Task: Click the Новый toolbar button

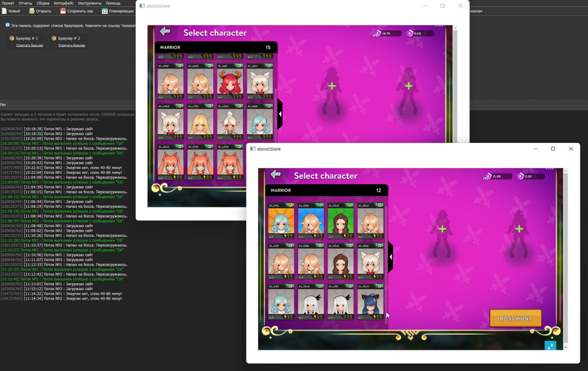Action: (x=11, y=11)
